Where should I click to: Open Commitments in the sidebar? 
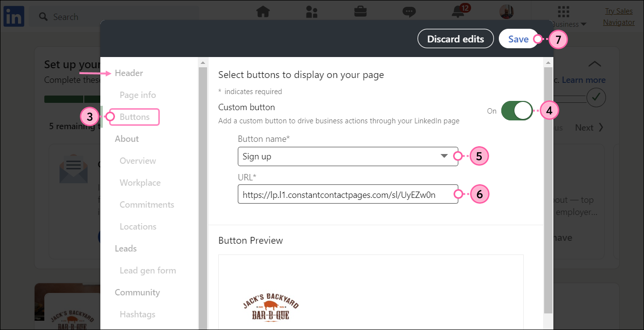pos(147,205)
